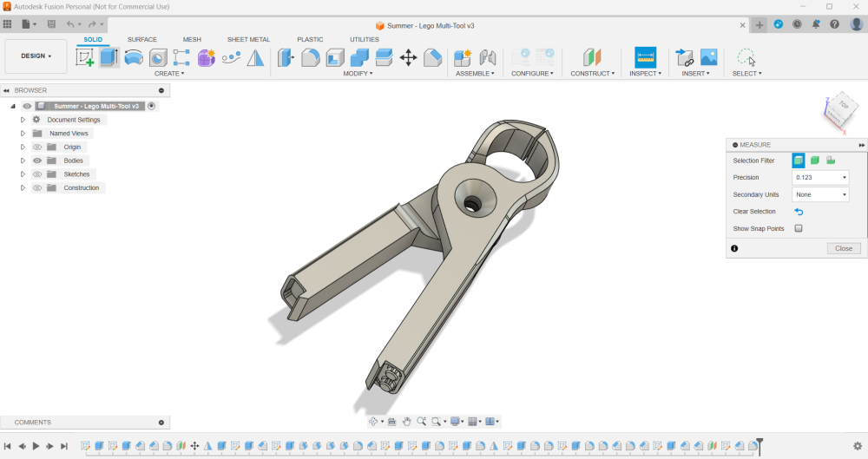Hide the Bodies folder visibility
The height and width of the screenshot is (459, 868).
pyautogui.click(x=37, y=161)
